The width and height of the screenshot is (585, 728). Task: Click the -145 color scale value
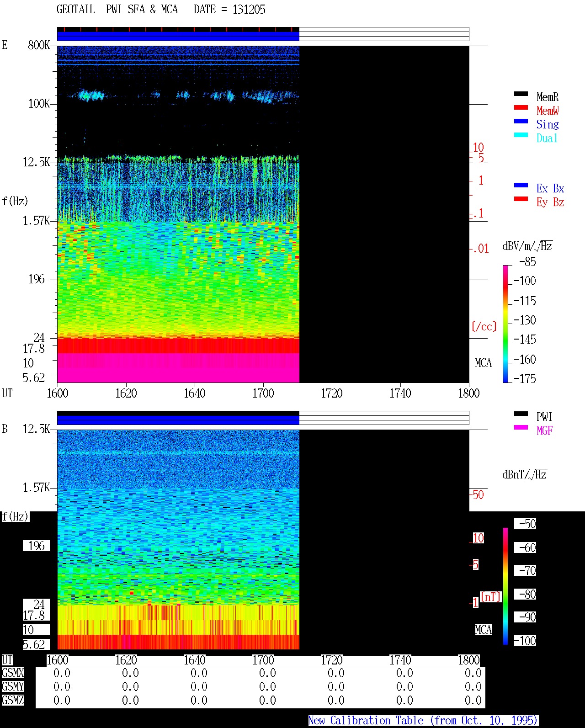(x=525, y=339)
